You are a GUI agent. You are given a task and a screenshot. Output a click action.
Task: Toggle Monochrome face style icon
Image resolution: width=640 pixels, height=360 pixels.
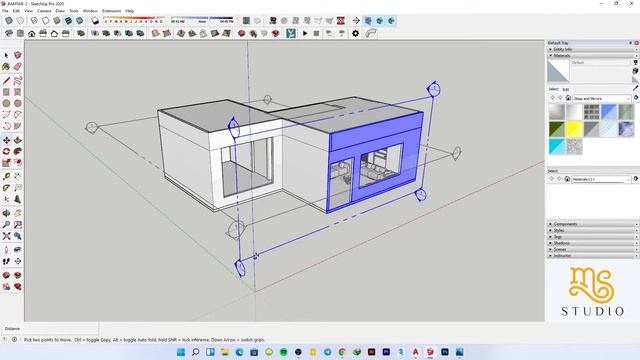[80, 21]
